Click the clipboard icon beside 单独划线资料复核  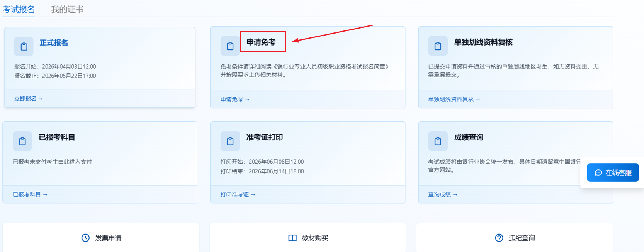click(x=438, y=46)
